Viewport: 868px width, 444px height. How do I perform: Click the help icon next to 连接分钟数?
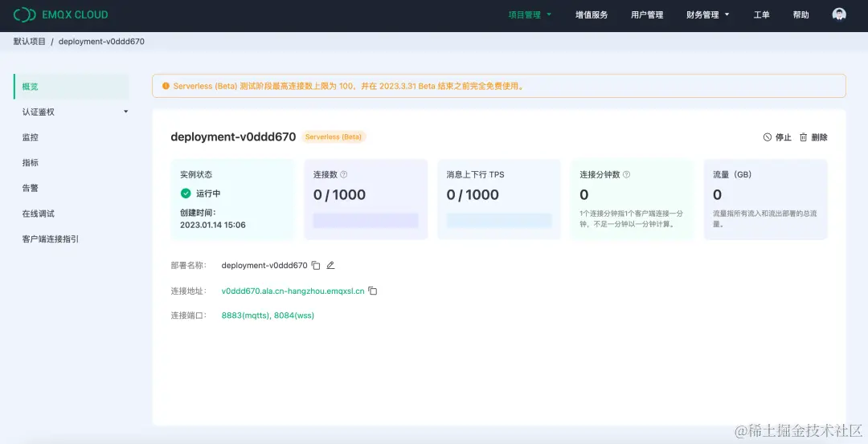pyautogui.click(x=627, y=174)
